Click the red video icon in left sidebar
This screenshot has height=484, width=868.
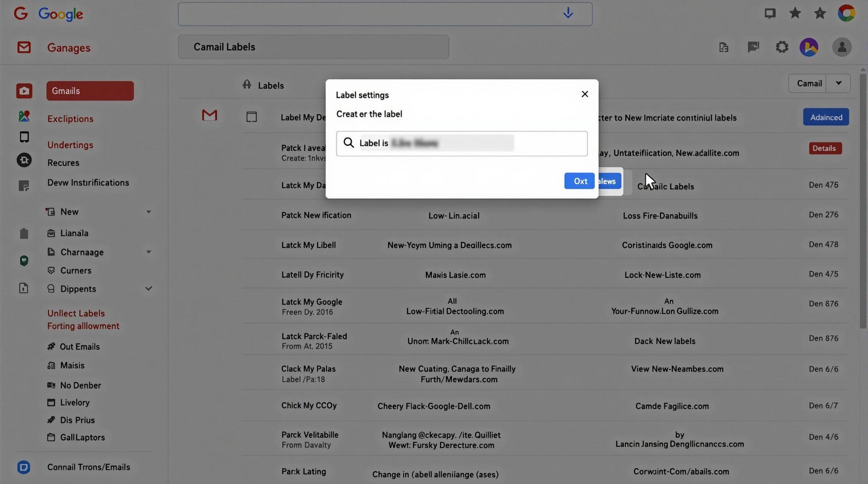click(x=24, y=91)
